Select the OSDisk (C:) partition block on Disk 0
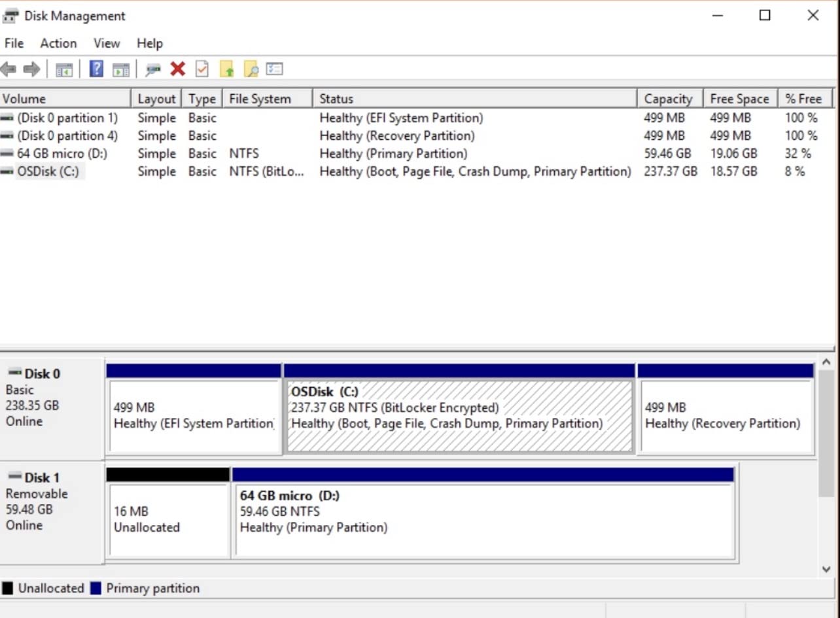Viewport: 840px width, 618px height. click(459, 409)
